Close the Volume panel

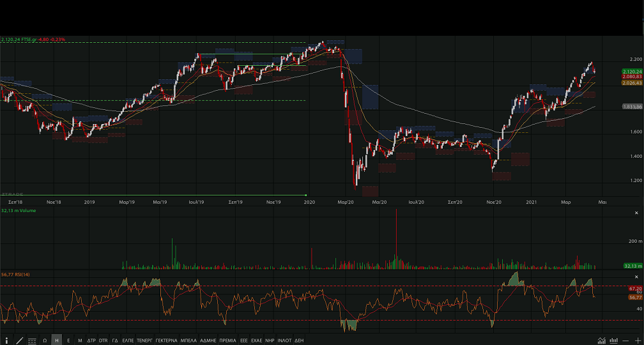637,211
